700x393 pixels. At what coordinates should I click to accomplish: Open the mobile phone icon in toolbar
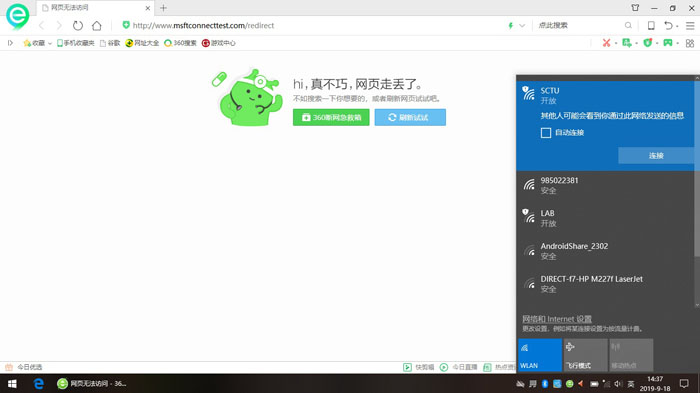[x=651, y=25]
